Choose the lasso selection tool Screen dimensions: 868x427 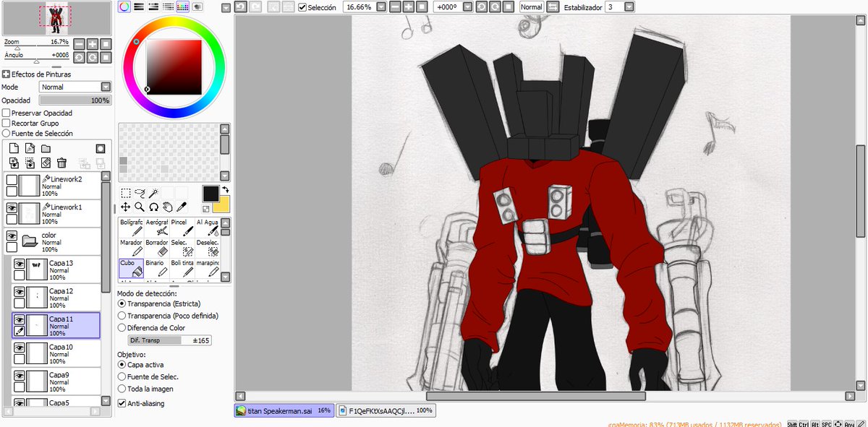[x=140, y=193]
